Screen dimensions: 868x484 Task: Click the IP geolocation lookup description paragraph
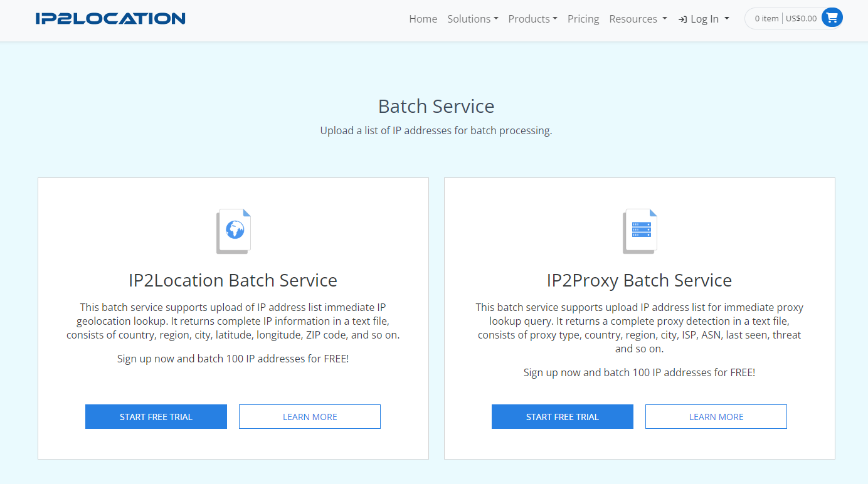(233, 321)
